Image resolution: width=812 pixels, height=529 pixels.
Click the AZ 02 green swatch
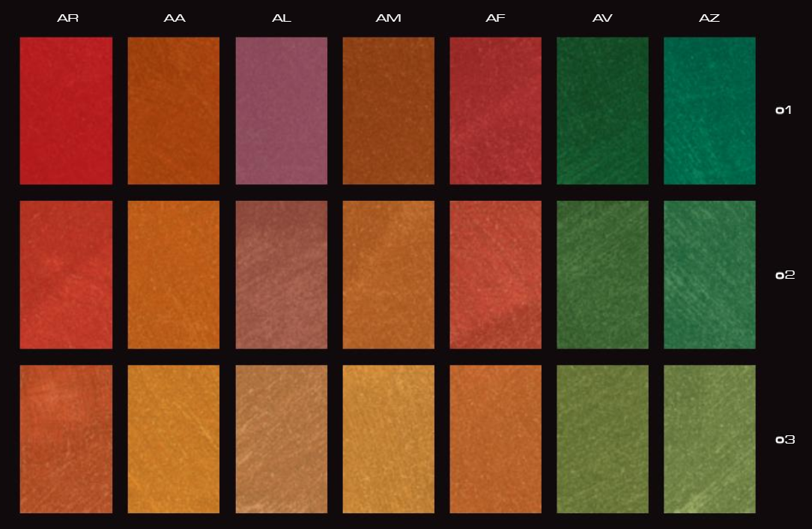tap(709, 274)
